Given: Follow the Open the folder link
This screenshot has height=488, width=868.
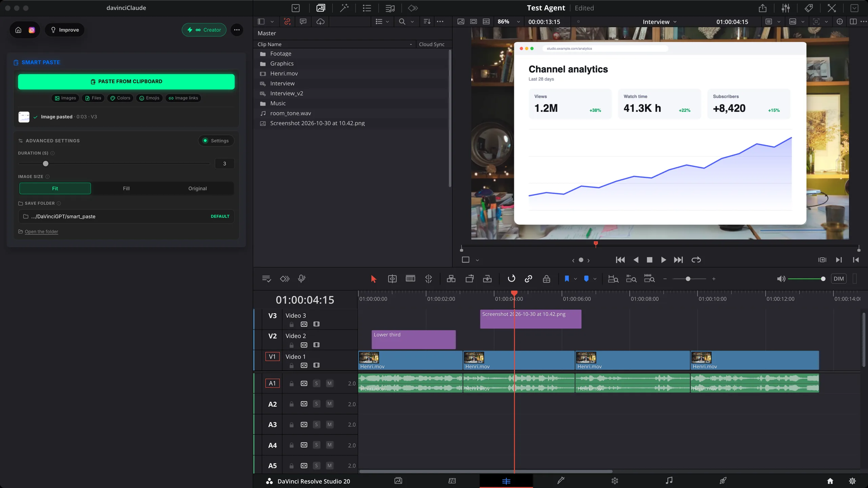Looking at the screenshot, I should 41,231.
